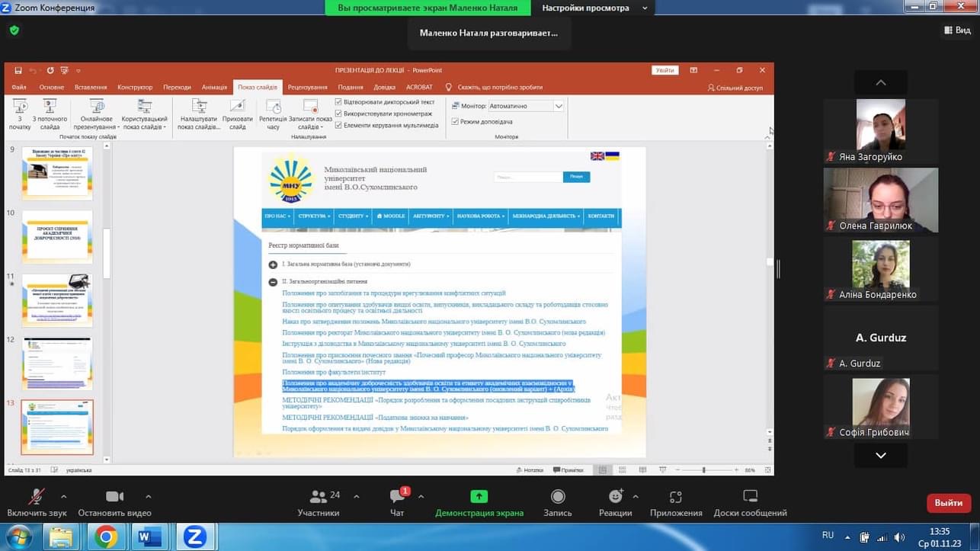The height and width of the screenshot is (551, 980).
Task: Open the Анімація ribbon tab
Action: click(214, 88)
